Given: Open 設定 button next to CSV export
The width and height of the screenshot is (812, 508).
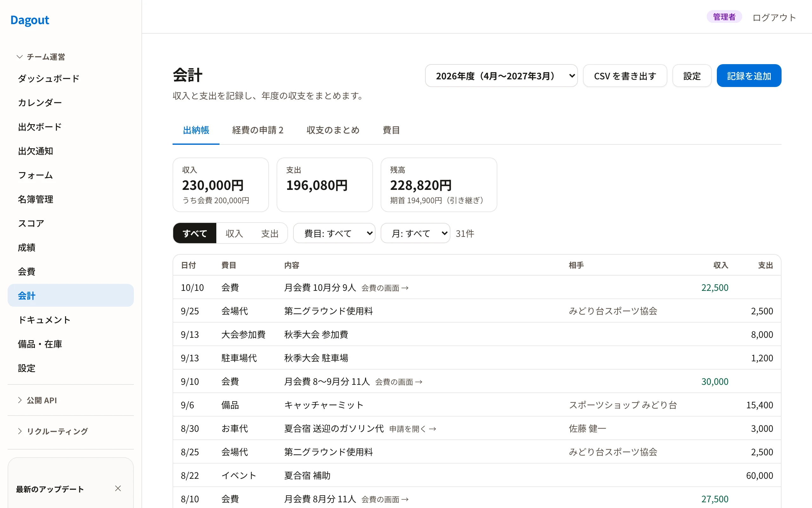Looking at the screenshot, I should (x=692, y=76).
